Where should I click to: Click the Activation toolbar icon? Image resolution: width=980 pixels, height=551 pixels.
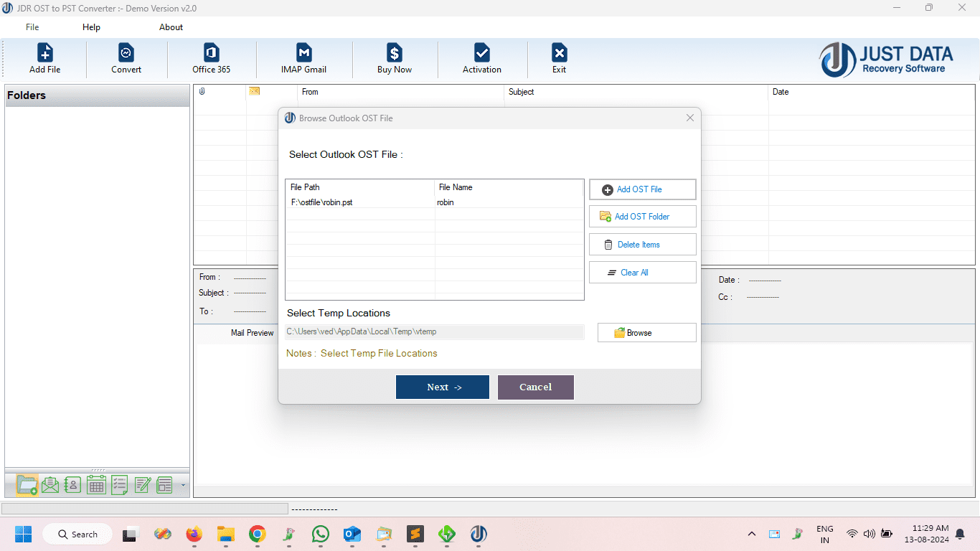[481, 57]
